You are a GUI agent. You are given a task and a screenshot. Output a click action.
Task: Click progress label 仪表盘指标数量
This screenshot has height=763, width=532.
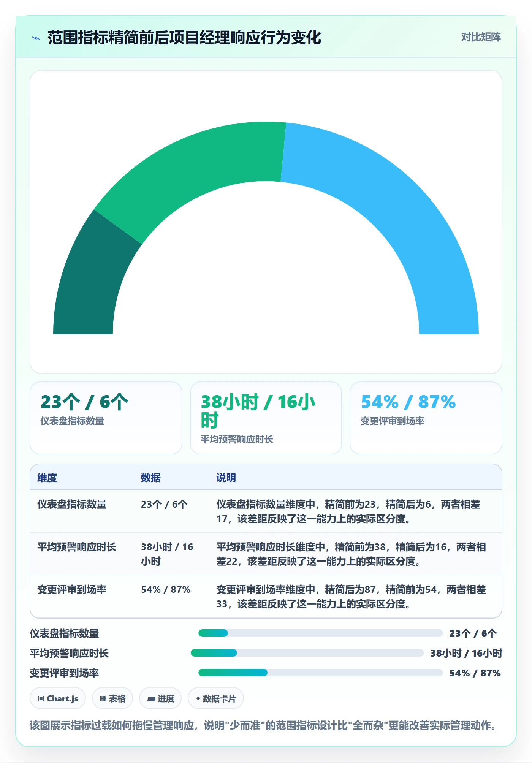coord(64,633)
